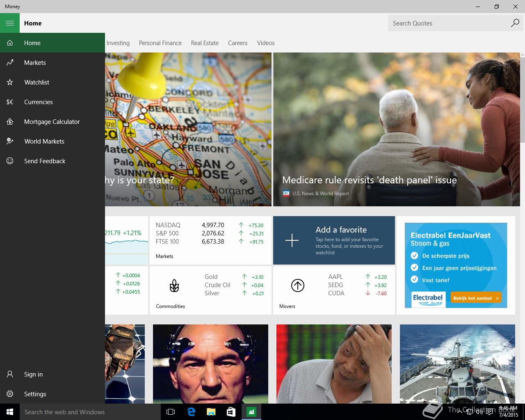Open Mortgage Calculator house icon
Screen dimensions: 525x420
click(10, 121)
